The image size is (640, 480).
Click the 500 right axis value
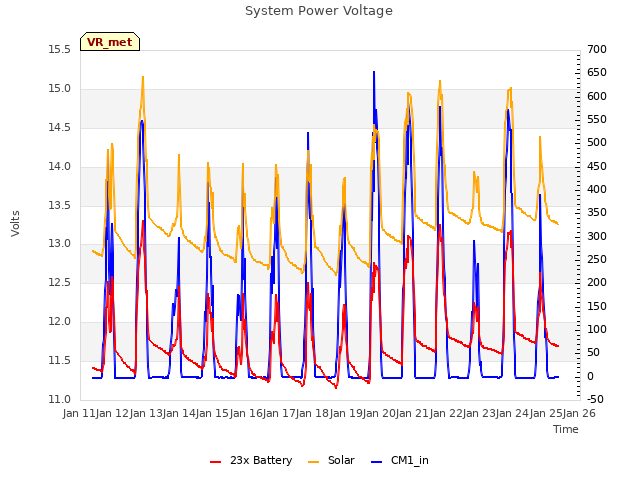(597, 143)
